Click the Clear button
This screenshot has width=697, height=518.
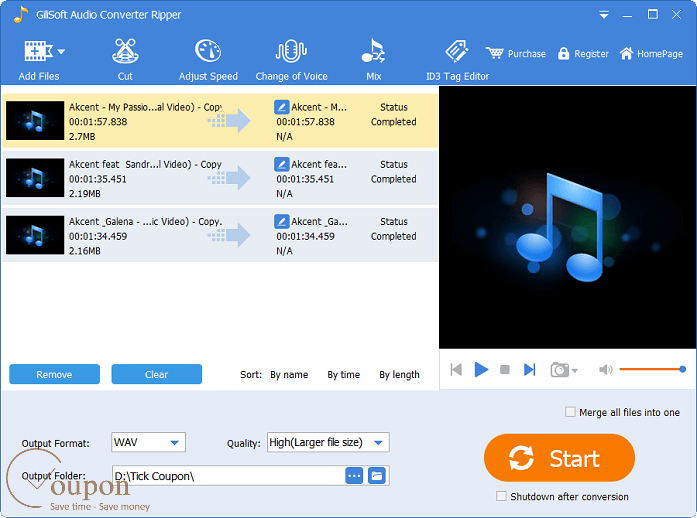pyautogui.click(x=156, y=374)
